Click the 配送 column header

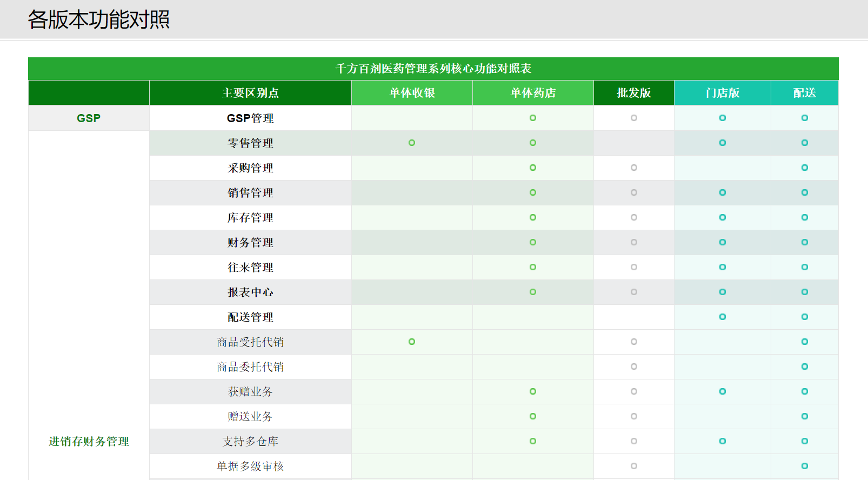point(805,93)
